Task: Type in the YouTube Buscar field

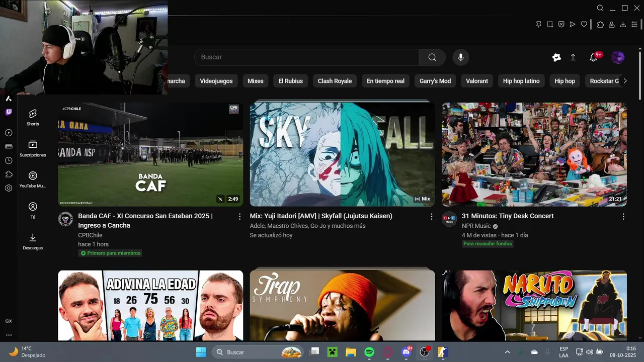Action: point(306,57)
